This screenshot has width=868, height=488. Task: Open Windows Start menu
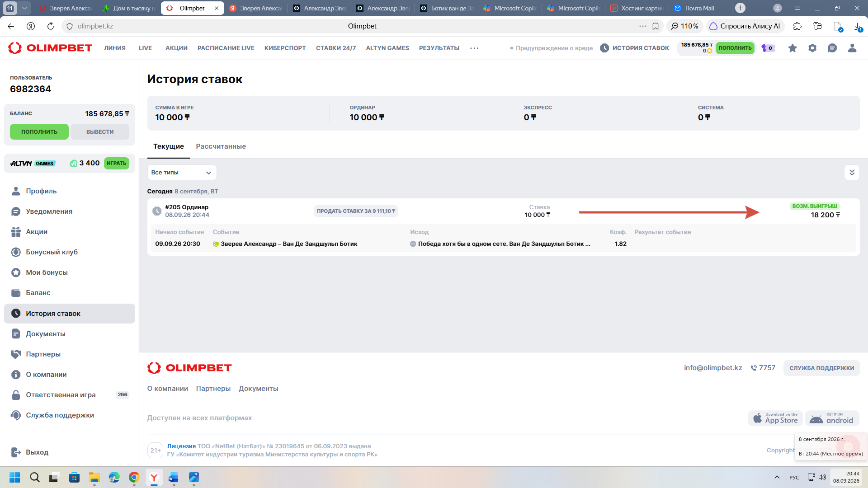pos(14,477)
